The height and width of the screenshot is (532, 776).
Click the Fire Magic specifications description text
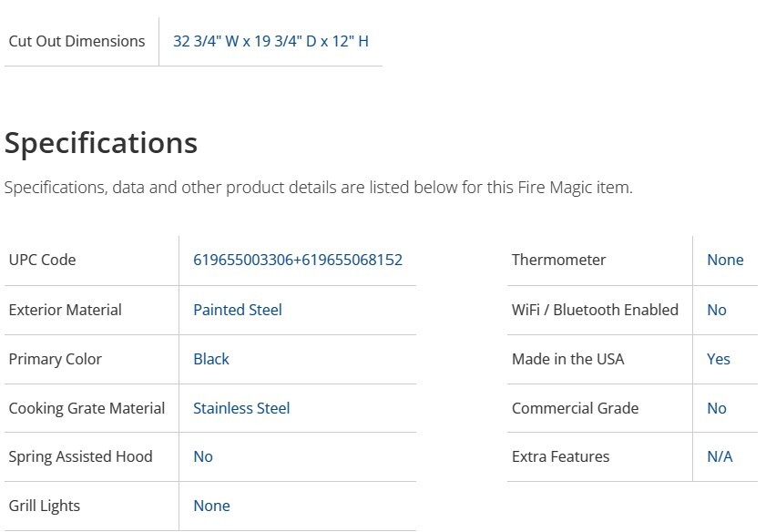point(318,188)
